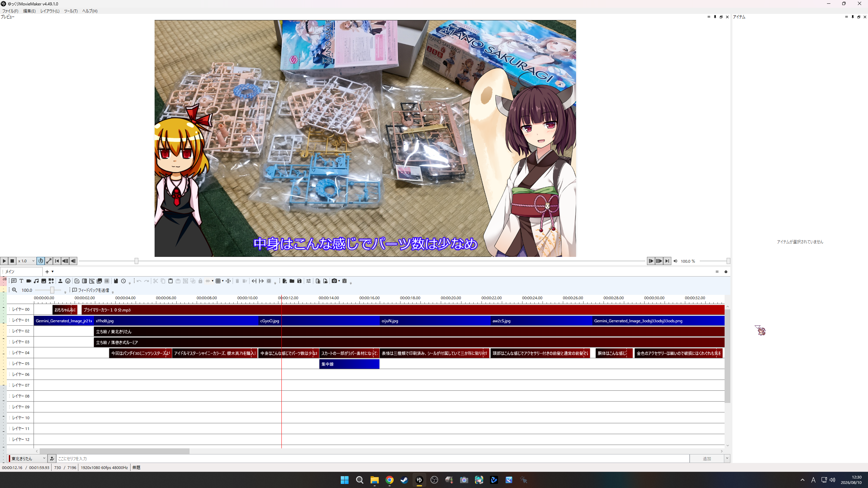Image resolution: width=868 pixels, height=488 pixels.
Task: Expand the dropdown arrow beside the 追加 button
Action: (727, 459)
